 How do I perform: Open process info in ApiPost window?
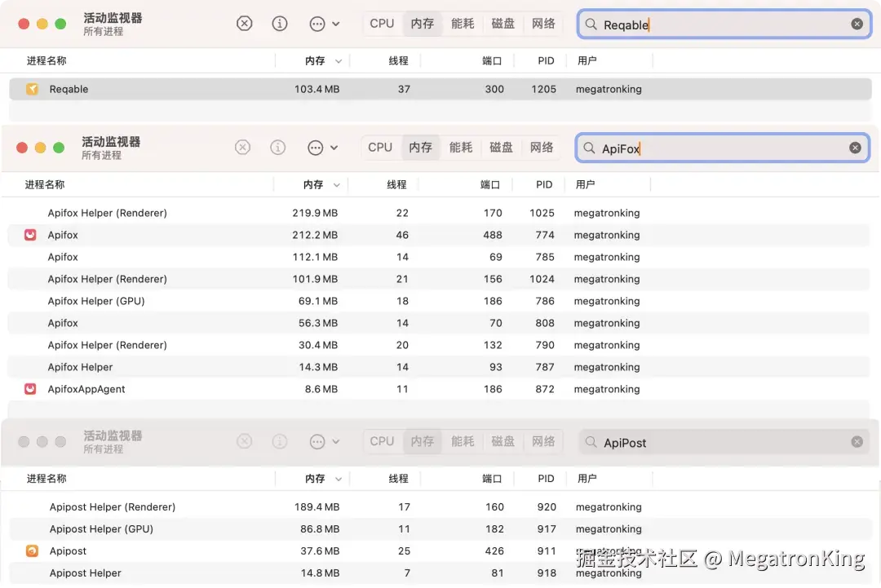(280, 441)
